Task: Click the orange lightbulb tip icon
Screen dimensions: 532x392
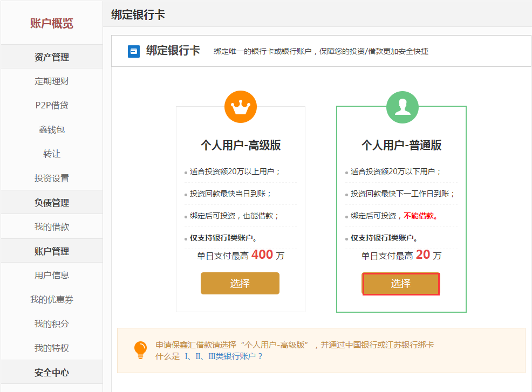Action: tap(140, 350)
